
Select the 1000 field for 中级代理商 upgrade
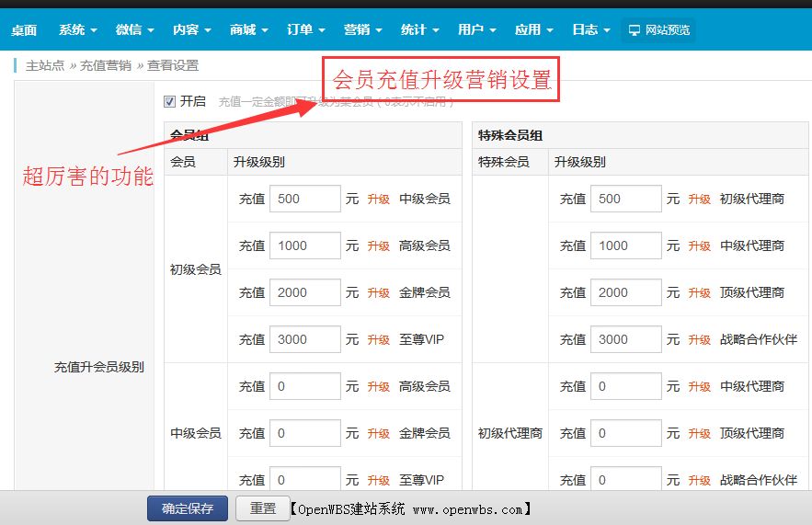[625, 245]
